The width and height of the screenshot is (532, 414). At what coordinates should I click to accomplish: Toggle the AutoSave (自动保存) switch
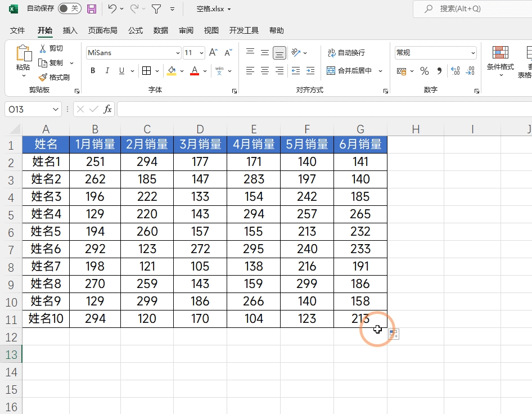(70, 9)
